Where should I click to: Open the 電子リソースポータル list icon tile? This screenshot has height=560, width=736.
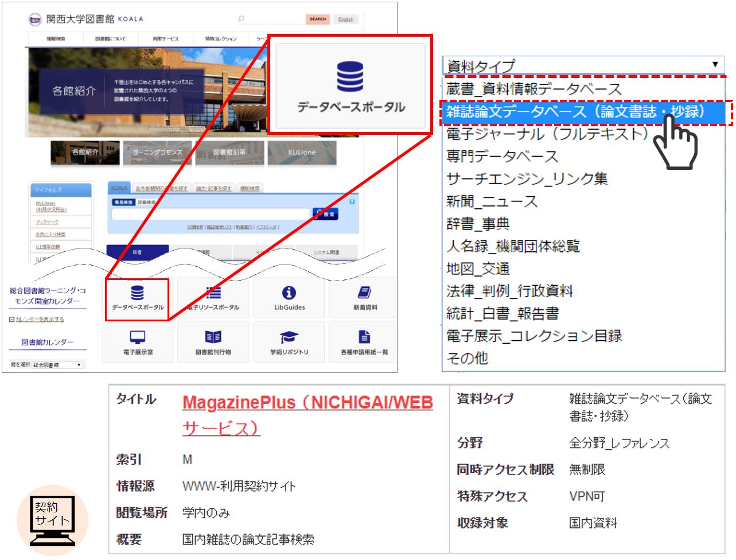(213, 299)
